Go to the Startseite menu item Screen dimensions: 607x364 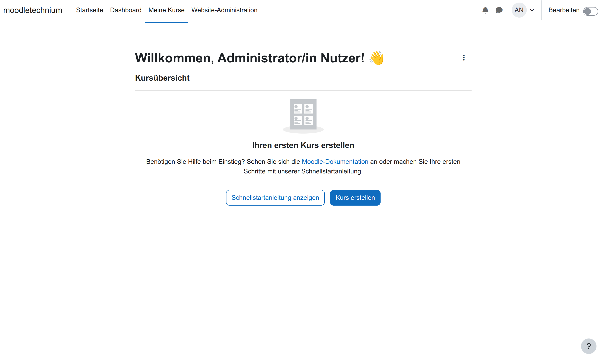click(89, 10)
